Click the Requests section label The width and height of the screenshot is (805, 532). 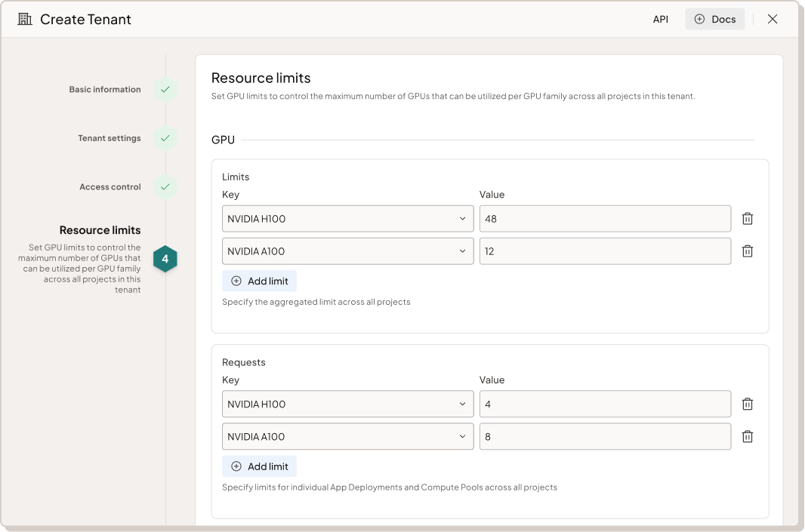click(244, 362)
